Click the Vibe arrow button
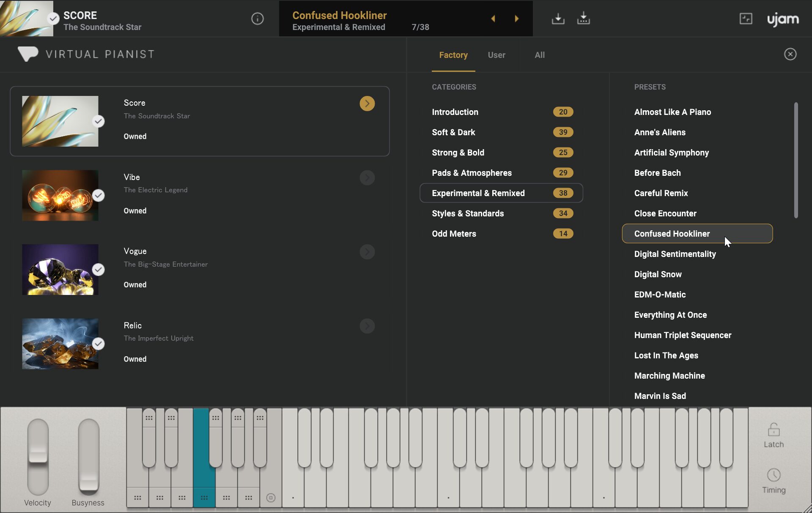This screenshot has width=812, height=513. pyautogui.click(x=367, y=178)
